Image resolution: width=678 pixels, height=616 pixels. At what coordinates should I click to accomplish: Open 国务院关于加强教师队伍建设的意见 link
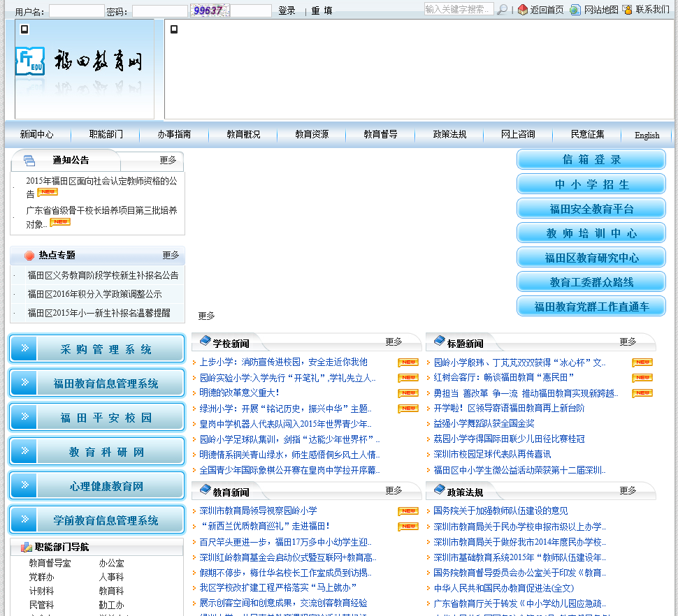coord(500,511)
